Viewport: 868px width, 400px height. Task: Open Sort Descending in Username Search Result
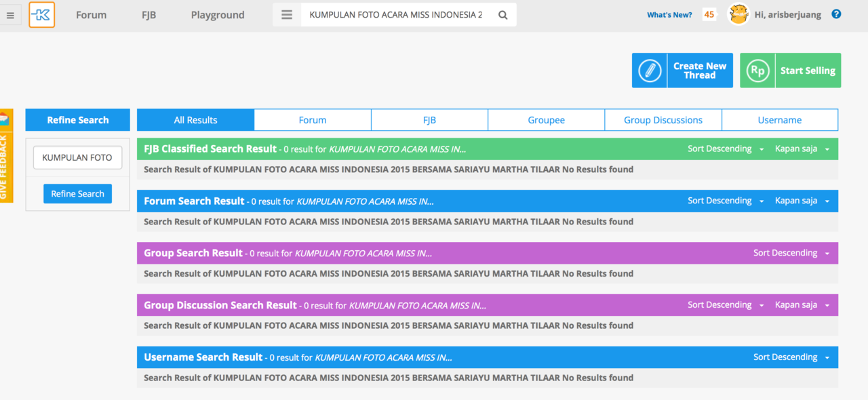click(x=791, y=357)
